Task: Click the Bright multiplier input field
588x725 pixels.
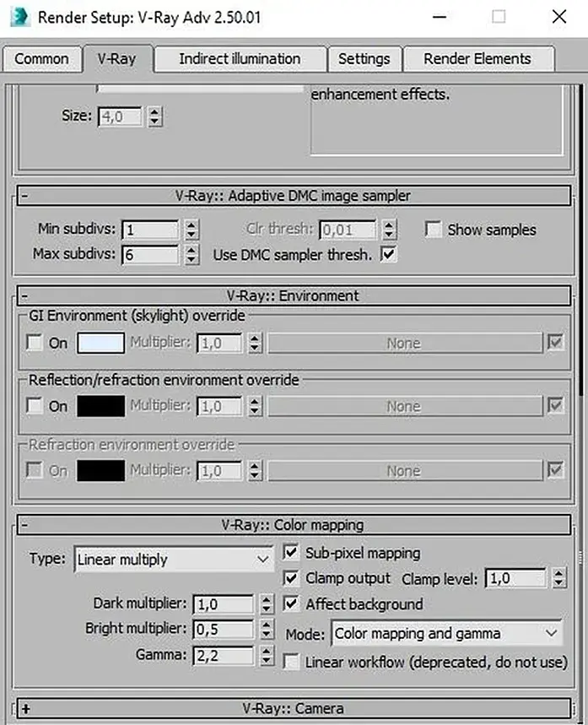Action: 224,630
